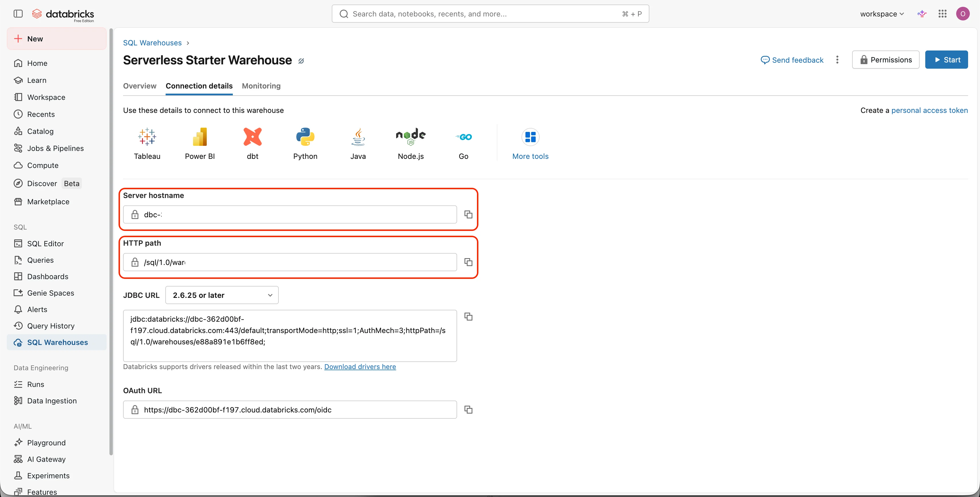Click Send feedback
This screenshot has width=980, height=497.
792,60
